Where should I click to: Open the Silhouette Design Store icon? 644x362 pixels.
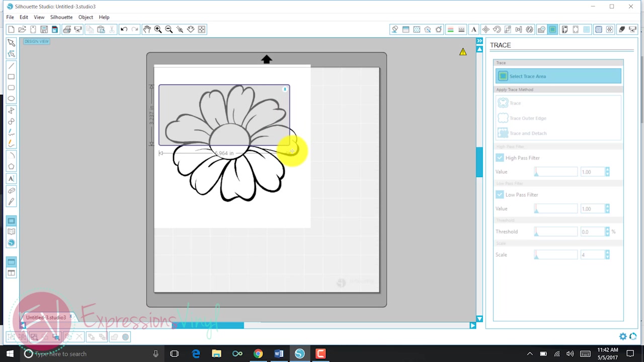tap(11, 243)
